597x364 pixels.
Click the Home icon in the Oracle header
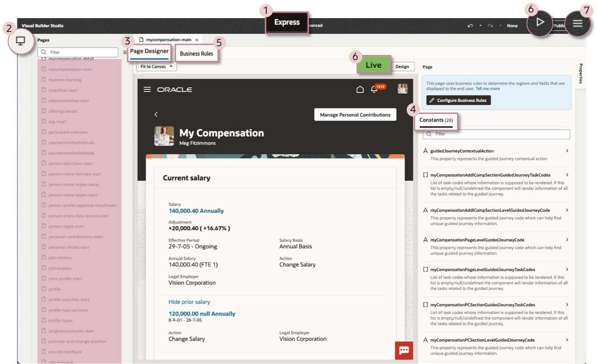(x=360, y=89)
